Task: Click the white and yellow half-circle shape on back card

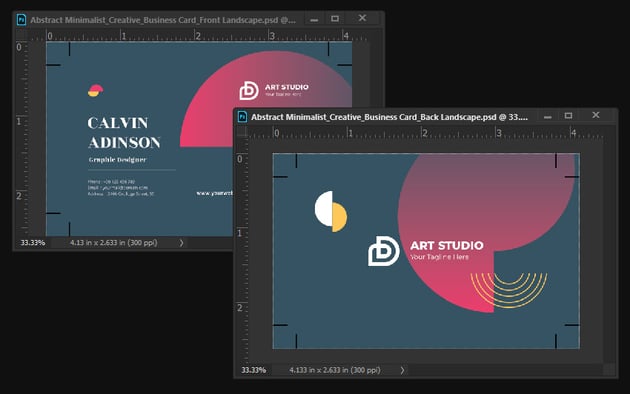Action: 331,211
